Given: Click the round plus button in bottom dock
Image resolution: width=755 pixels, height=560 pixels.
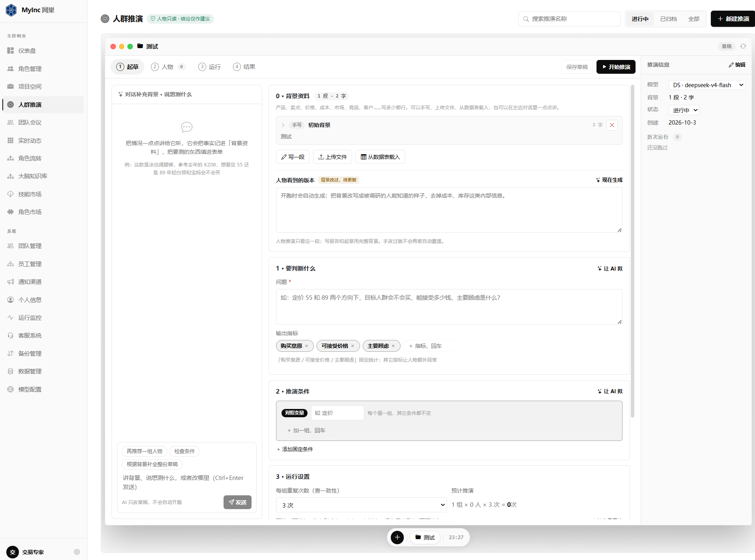Looking at the screenshot, I should pyautogui.click(x=397, y=537).
